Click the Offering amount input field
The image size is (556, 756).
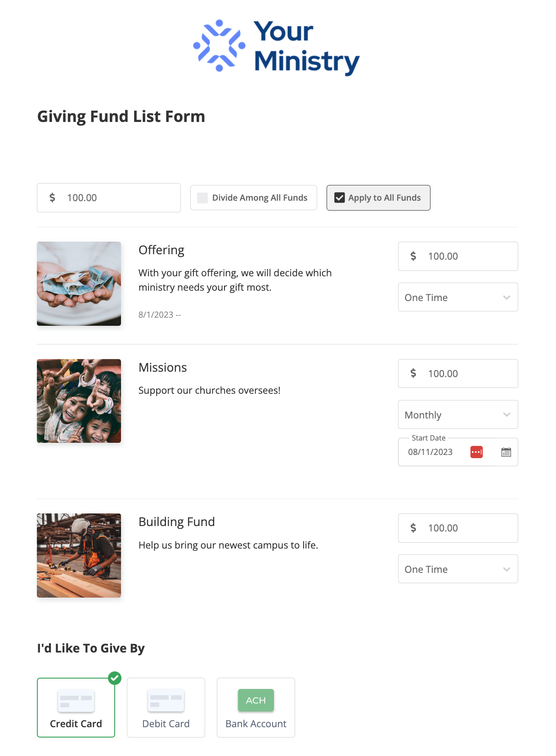point(468,256)
